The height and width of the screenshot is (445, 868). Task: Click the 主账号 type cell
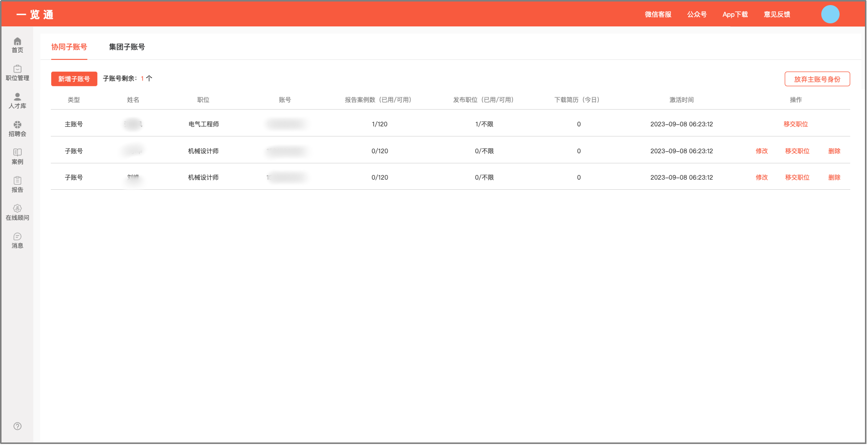pyautogui.click(x=74, y=124)
